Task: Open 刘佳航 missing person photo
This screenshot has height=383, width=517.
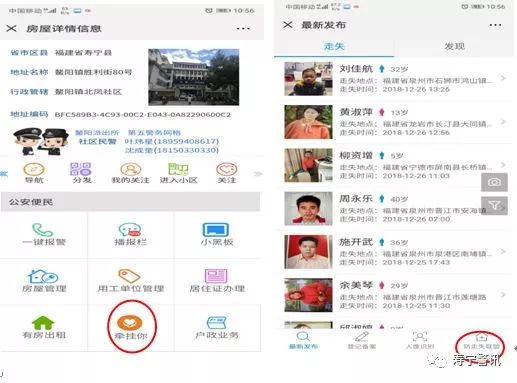Action: pos(308,79)
